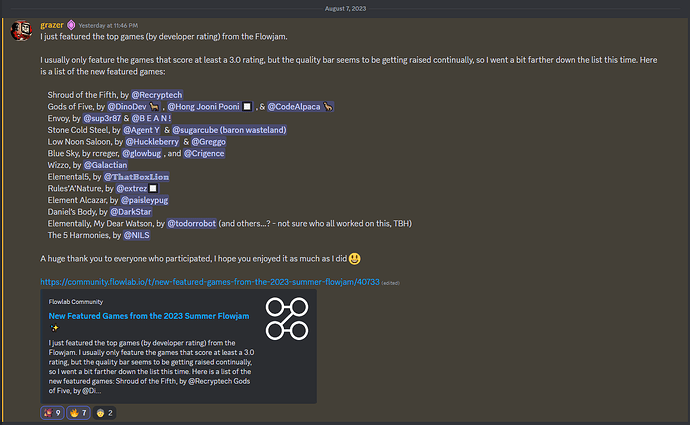The image size is (690, 425).
Task: Open 'New Featured Games from the 2023 Summer Flowjam' title
Action: click(149, 316)
